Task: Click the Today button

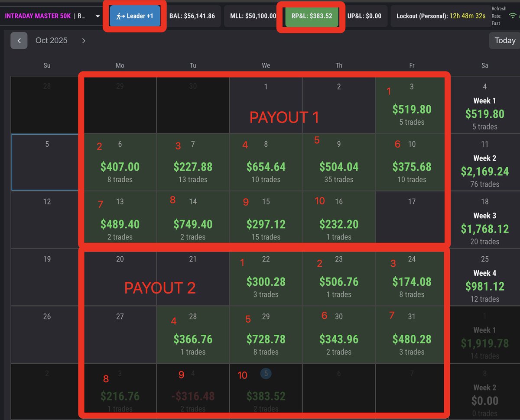Action: pos(505,41)
